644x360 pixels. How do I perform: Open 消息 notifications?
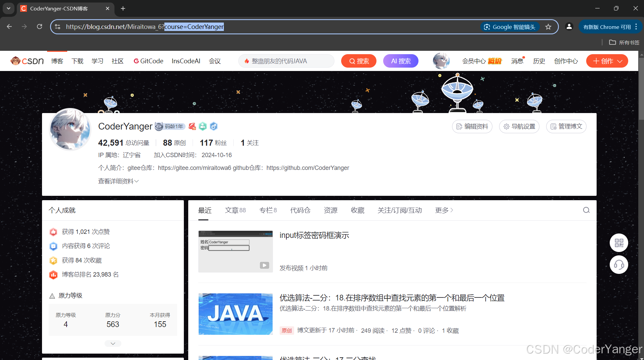point(518,61)
